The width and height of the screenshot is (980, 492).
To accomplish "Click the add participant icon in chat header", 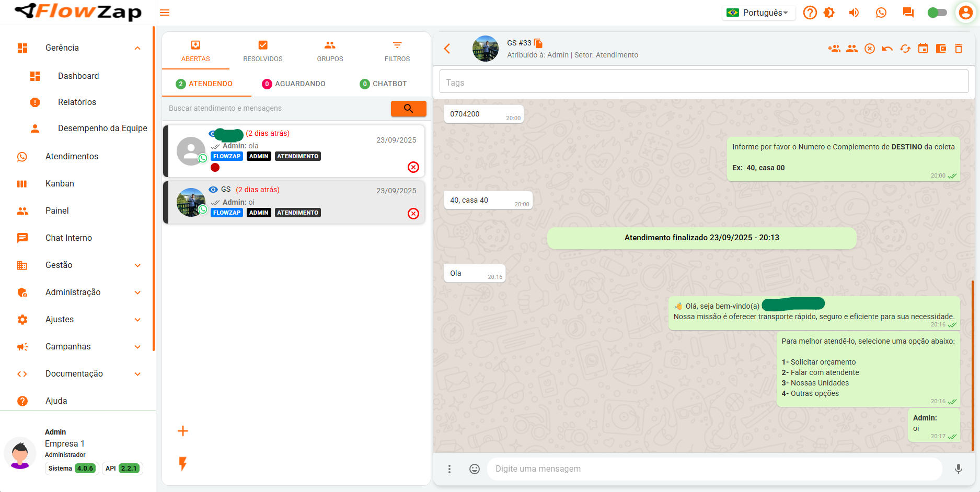I will point(834,49).
